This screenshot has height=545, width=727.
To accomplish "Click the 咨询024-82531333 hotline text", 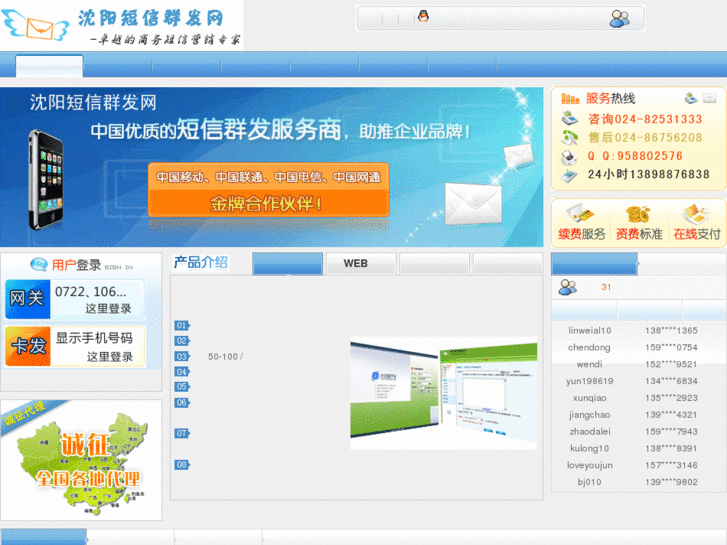I will click(645, 119).
